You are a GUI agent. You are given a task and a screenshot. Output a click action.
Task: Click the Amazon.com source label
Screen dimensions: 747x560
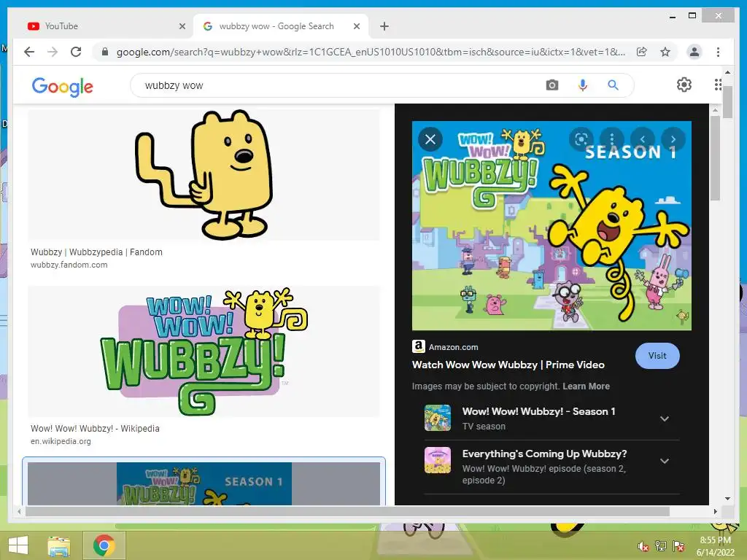[453, 347]
